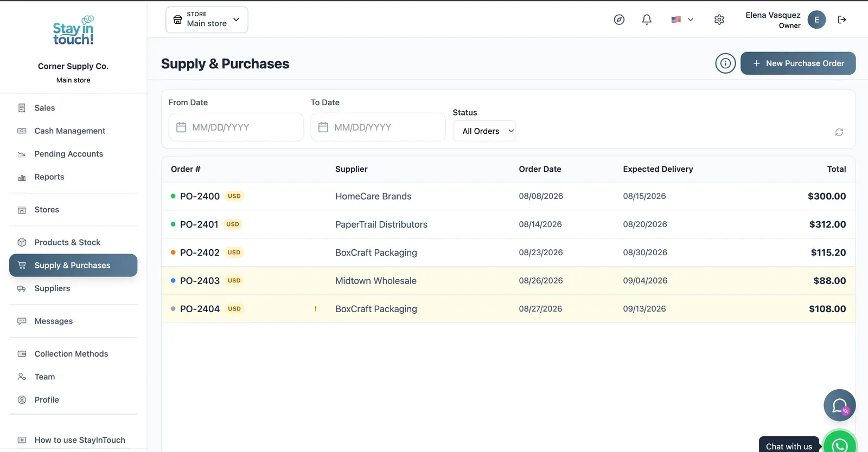Click the USD badge on PO-2403

coord(234,281)
